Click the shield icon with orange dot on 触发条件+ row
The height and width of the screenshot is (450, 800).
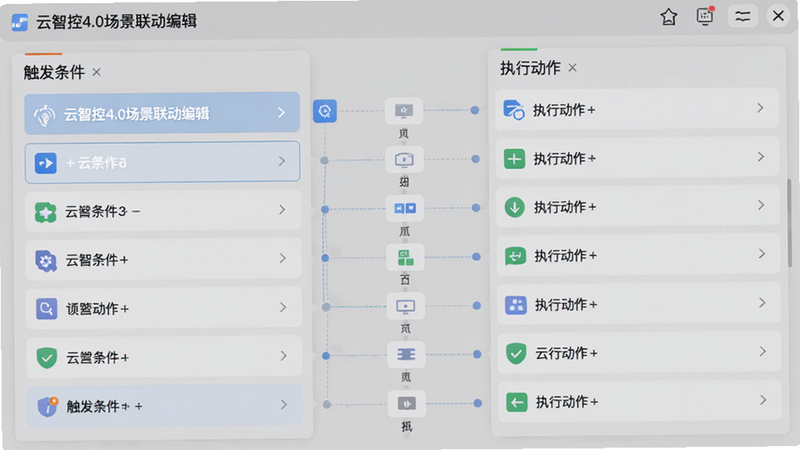(48, 407)
